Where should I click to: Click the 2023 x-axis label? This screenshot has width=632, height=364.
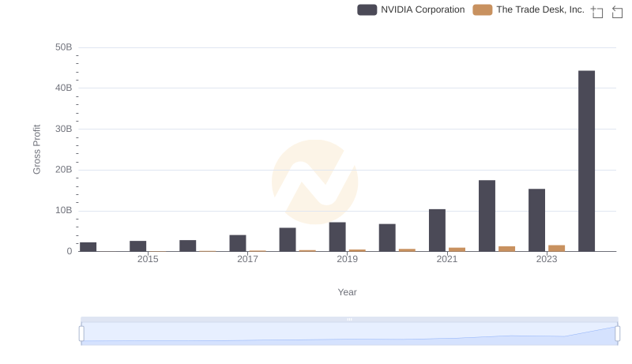547,259
